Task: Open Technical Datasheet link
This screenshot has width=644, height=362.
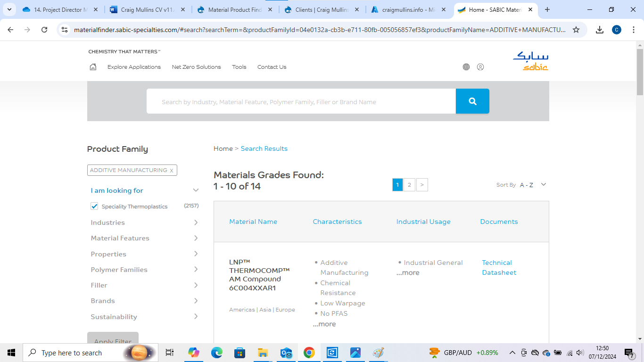Action: [x=499, y=268]
